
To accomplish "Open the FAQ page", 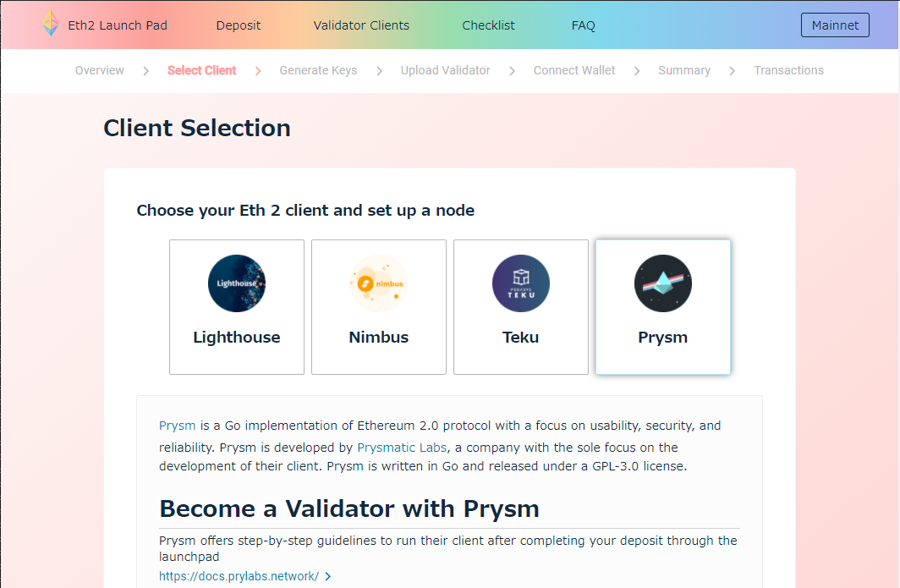I will tap(584, 25).
